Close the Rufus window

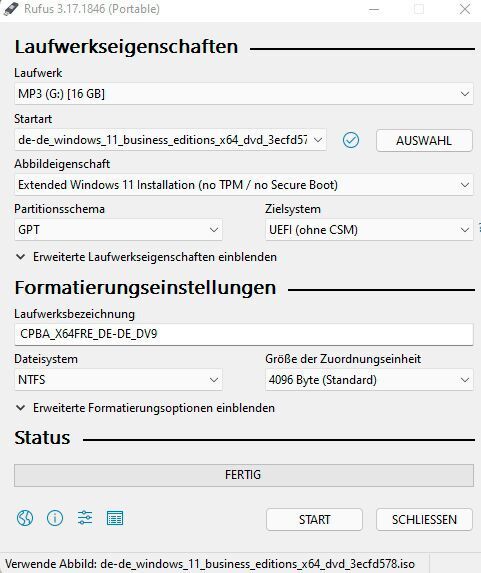pyautogui.click(x=465, y=9)
